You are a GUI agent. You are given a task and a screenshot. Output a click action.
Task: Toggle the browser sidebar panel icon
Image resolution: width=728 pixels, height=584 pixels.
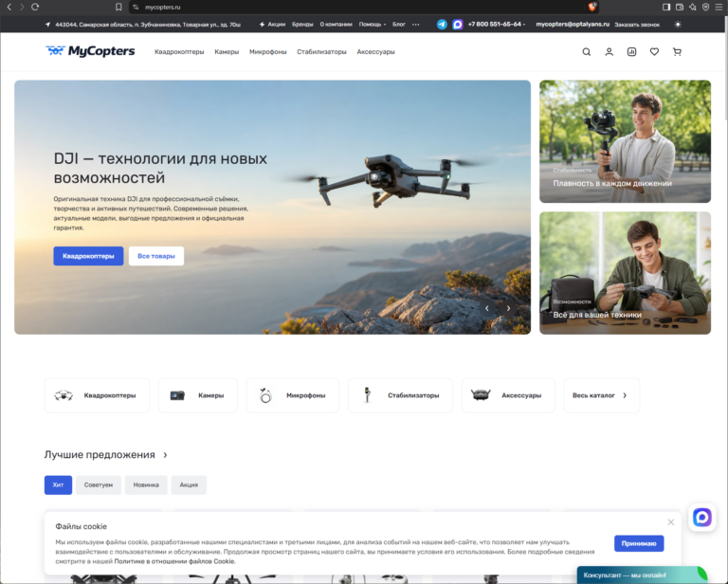(x=665, y=7)
